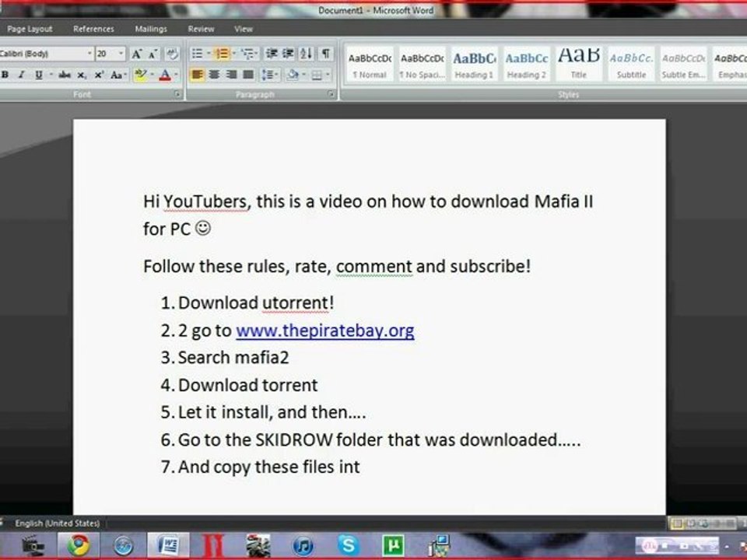This screenshot has width=747, height=560.
Task: Expand numbering style dropdown arrow
Action: (234, 54)
